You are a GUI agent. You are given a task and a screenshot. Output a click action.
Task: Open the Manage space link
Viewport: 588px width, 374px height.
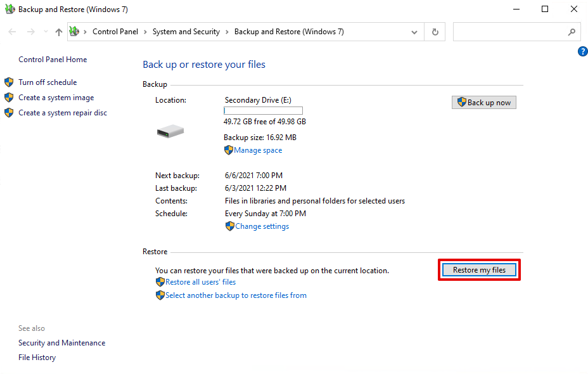[x=258, y=150]
